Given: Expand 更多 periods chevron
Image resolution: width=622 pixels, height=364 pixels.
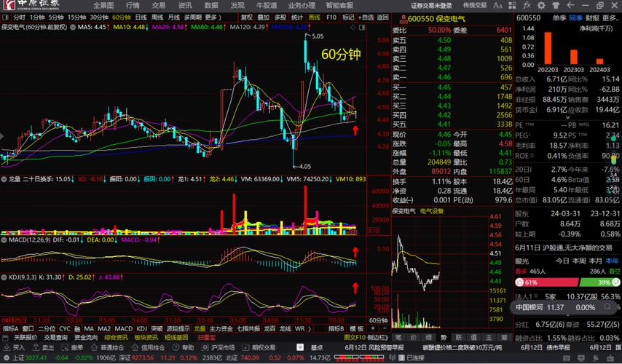Looking at the screenshot, I should (x=220, y=17).
